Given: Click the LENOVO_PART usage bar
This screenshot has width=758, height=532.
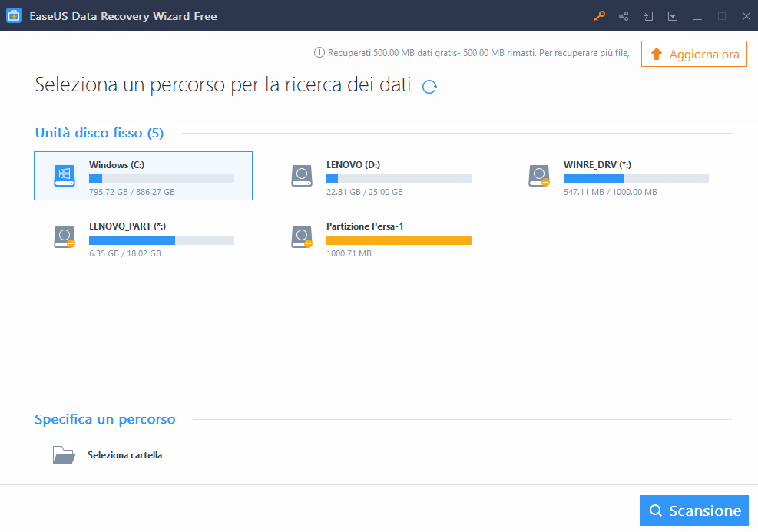Looking at the screenshot, I should tap(161, 240).
